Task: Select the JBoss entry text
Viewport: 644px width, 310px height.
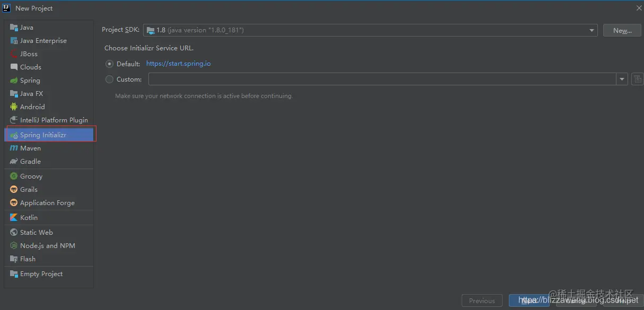Action: (x=29, y=54)
